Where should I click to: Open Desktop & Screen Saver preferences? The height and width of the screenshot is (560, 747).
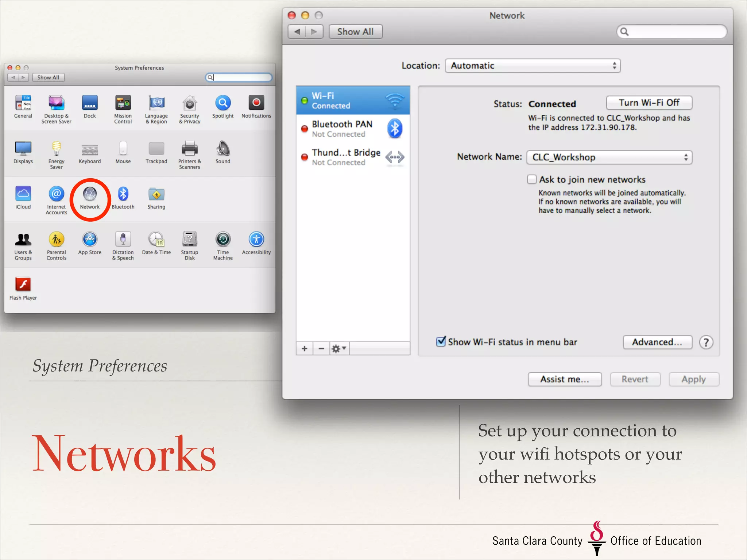pos(56,103)
